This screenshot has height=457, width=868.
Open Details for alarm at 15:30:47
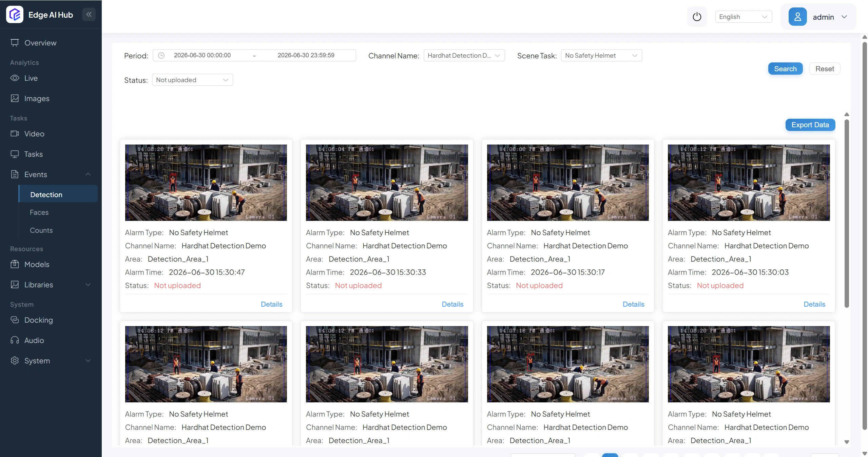pyautogui.click(x=271, y=304)
